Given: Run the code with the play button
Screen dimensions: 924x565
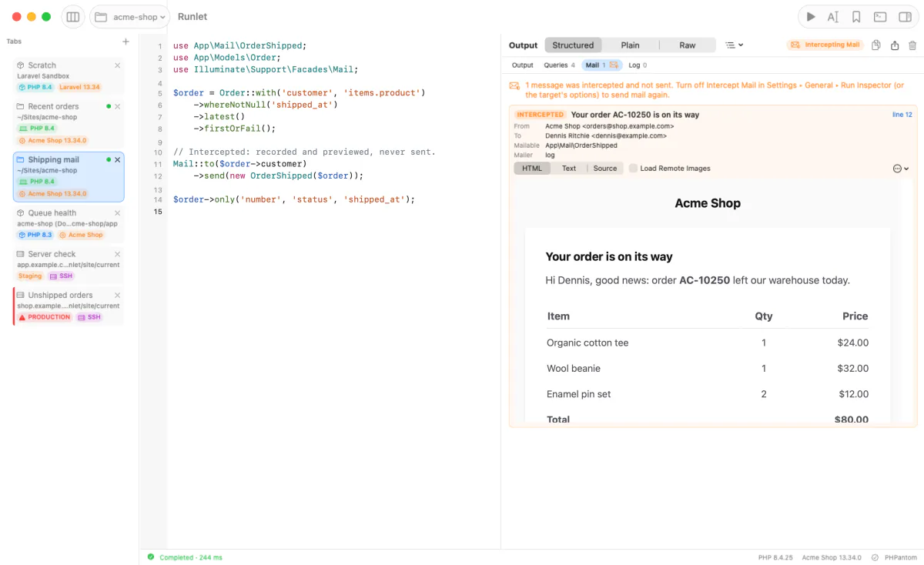Looking at the screenshot, I should (x=810, y=17).
